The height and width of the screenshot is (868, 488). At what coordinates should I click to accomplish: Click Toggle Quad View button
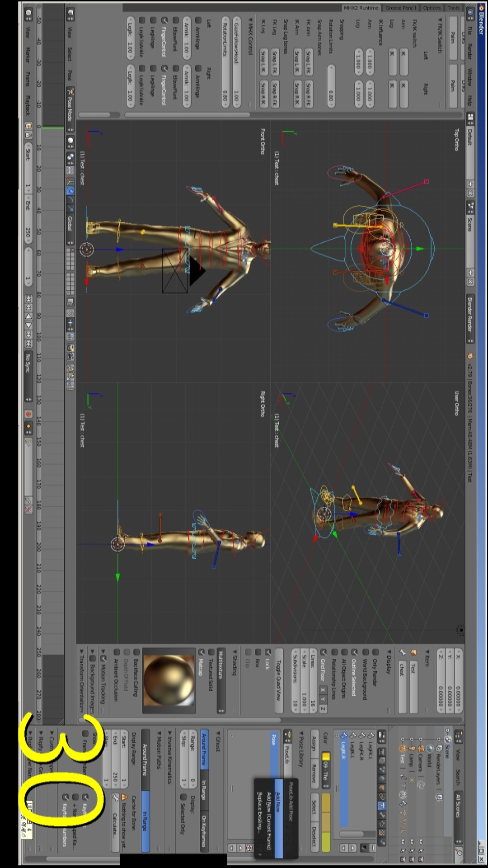(279, 681)
